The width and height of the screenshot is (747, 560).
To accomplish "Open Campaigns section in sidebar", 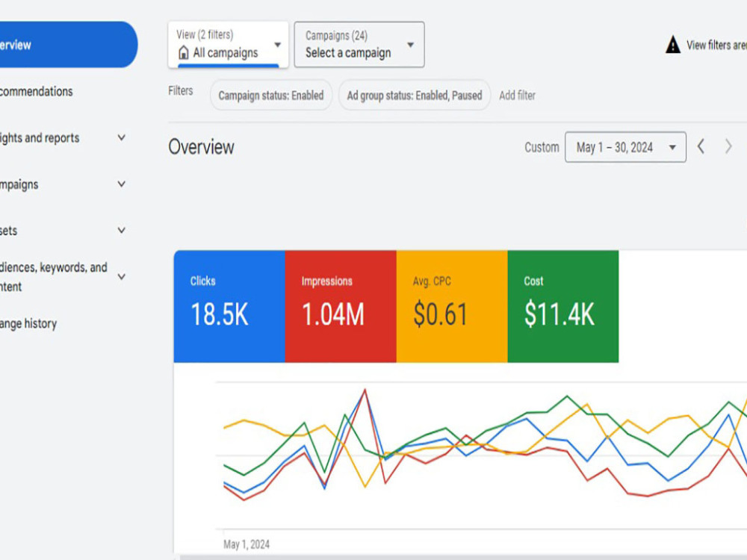I will pyautogui.click(x=19, y=184).
